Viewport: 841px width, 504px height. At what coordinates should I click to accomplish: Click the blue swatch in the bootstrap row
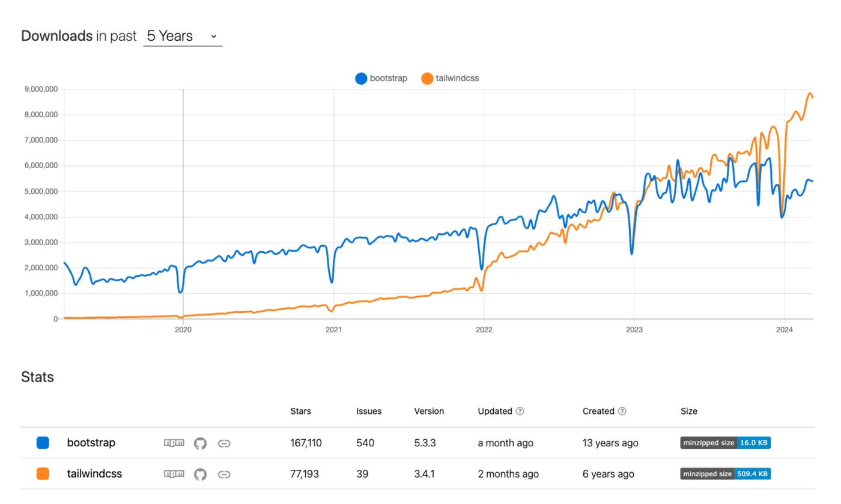click(43, 443)
